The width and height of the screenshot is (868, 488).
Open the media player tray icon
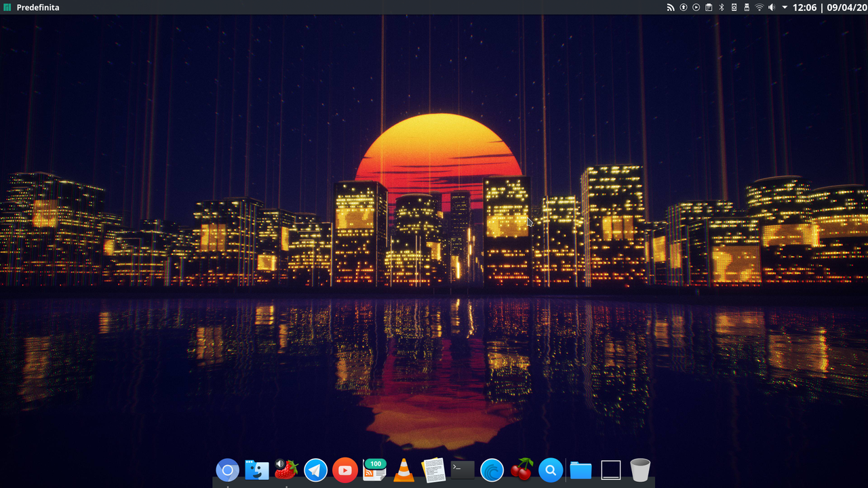click(x=696, y=7)
